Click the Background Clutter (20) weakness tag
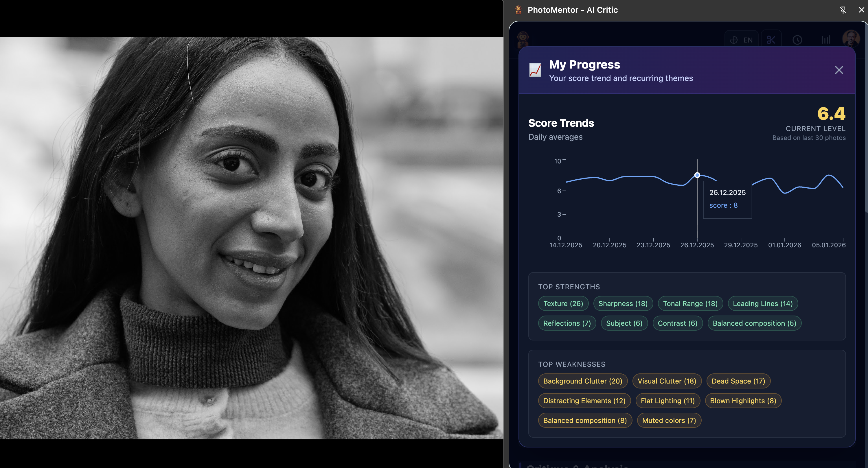The height and width of the screenshot is (468, 868). (582, 381)
